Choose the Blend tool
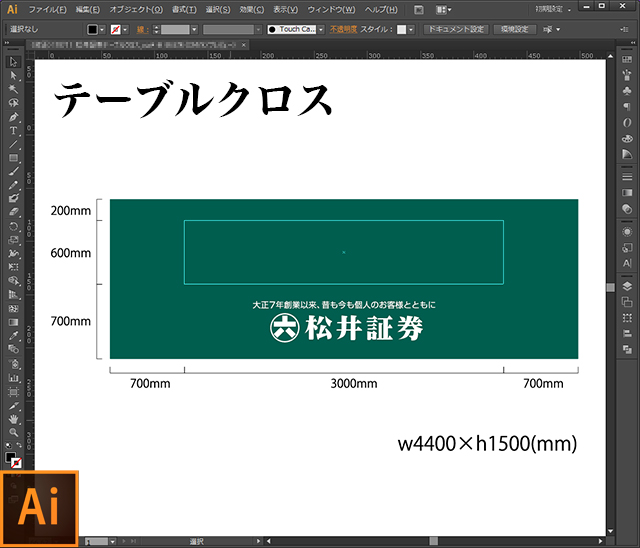Viewport: 640px width, 548px height. click(x=13, y=349)
